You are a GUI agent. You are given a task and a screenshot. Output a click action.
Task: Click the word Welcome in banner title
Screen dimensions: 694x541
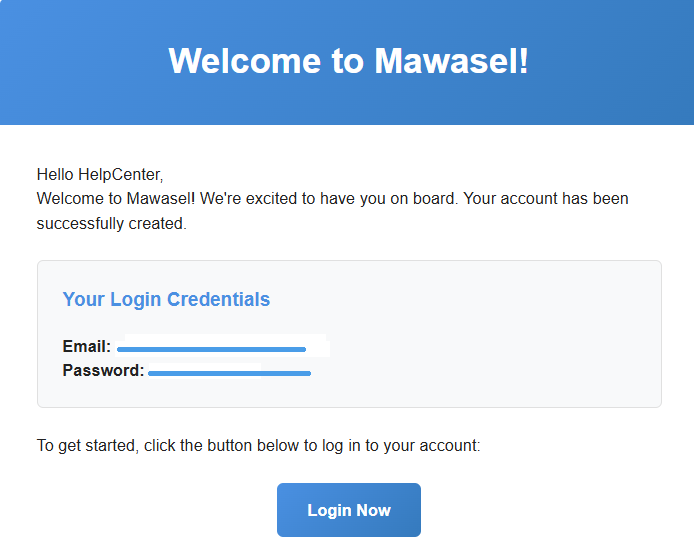pos(245,61)
